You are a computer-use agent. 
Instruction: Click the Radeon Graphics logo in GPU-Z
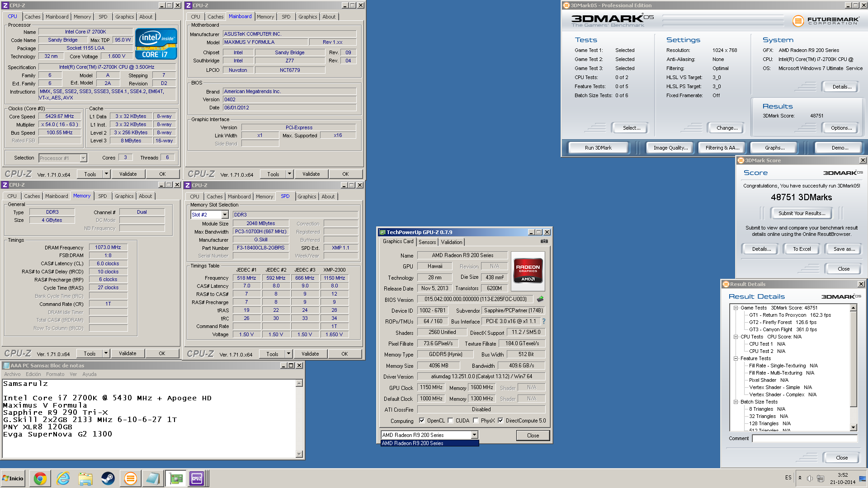[528, 271]
